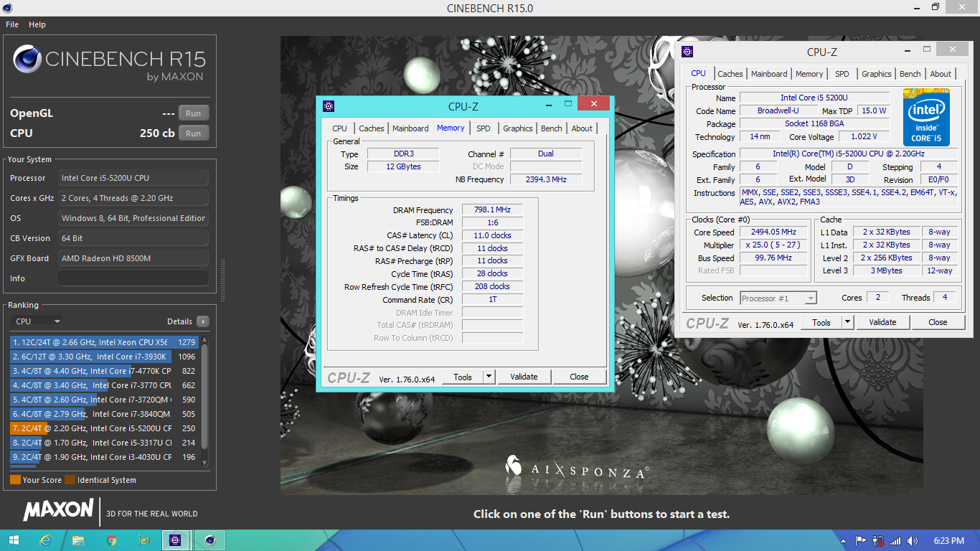The image size is (980, 551).
Task: Click the Cinebench R15 logo icon
Action: pos(27,59)
